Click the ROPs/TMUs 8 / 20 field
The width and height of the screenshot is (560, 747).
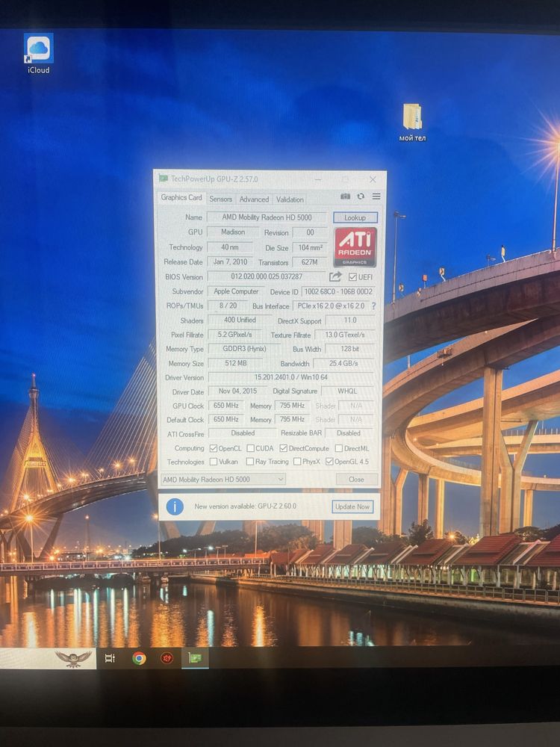coord(228,306)
